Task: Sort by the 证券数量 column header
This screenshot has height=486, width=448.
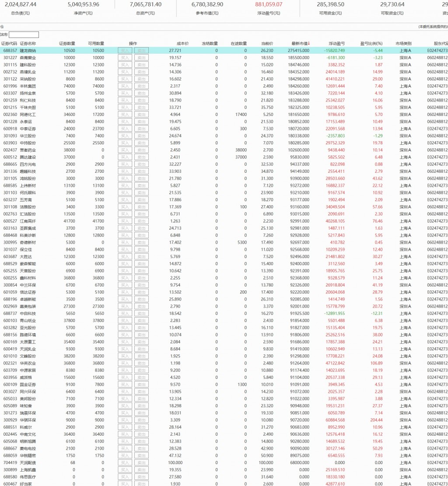Action: pyautogui.click(x=67, y=43)
